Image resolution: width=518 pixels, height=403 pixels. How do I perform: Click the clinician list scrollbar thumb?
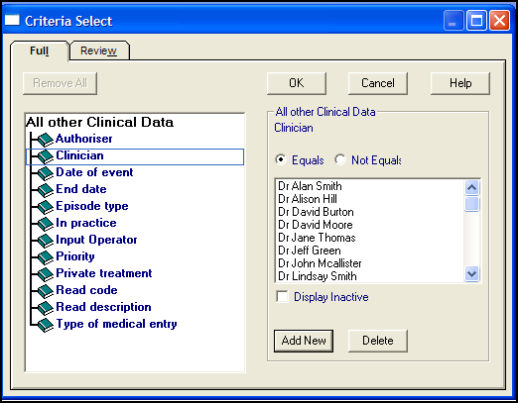(x=472, y=204)
